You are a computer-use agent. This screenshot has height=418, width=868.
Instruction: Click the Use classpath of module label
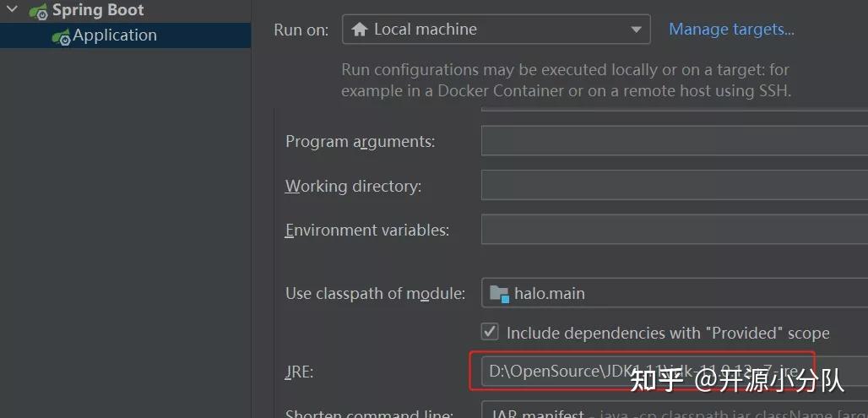pyautogui.click(x=375, y=293)
